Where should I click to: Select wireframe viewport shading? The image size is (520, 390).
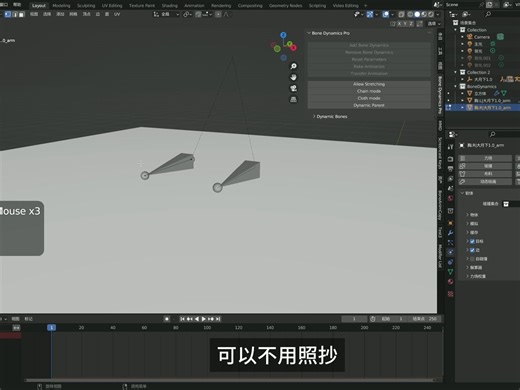[410, 14]
